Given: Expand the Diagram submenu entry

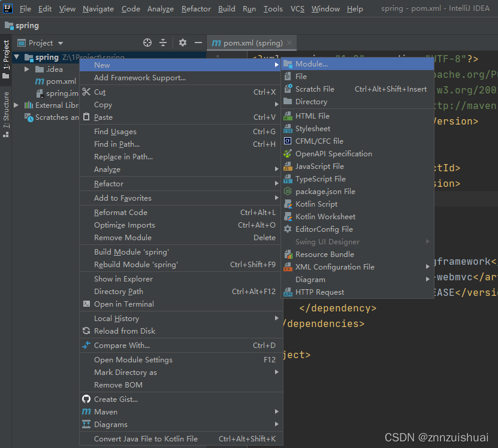Looking at the screenshot, I should tap(358, 280).
